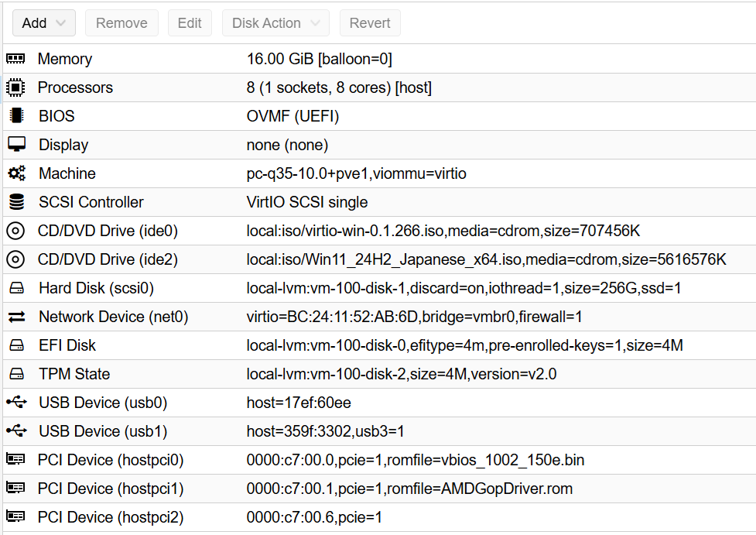This screenshot has height=535, width=756.
Task: Select the virtio-win-0.1.266.iso drive value
Action: [443, 231]
